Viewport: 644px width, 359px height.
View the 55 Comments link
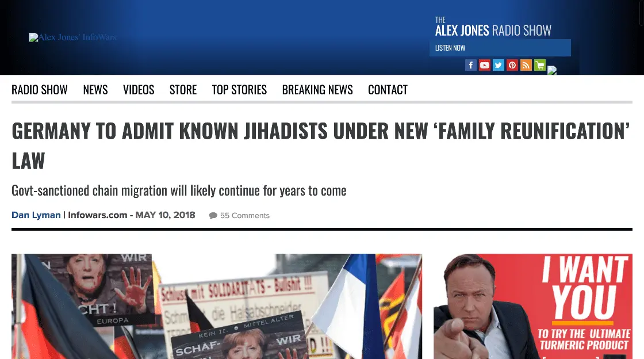(x=245, y=216)
